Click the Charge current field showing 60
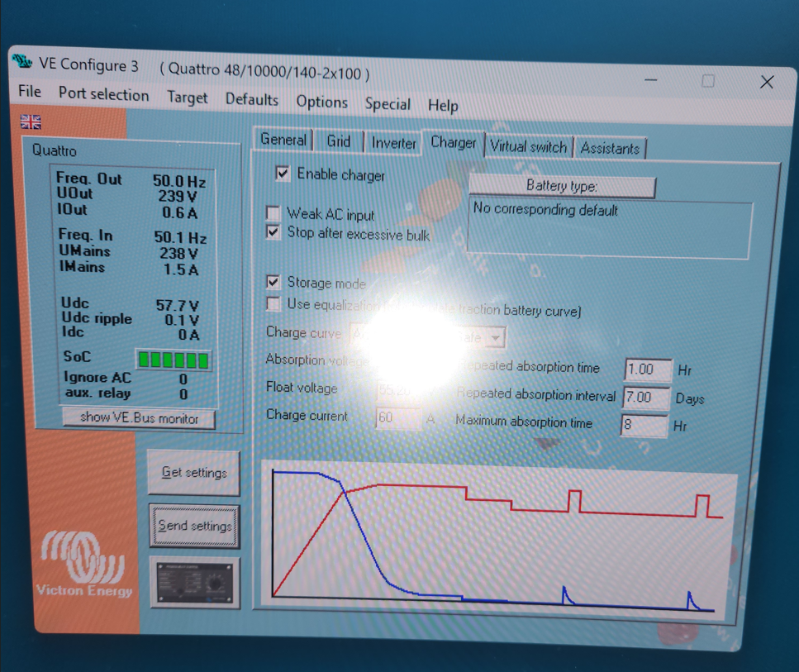The image size is (799, 672). [398, 418]
